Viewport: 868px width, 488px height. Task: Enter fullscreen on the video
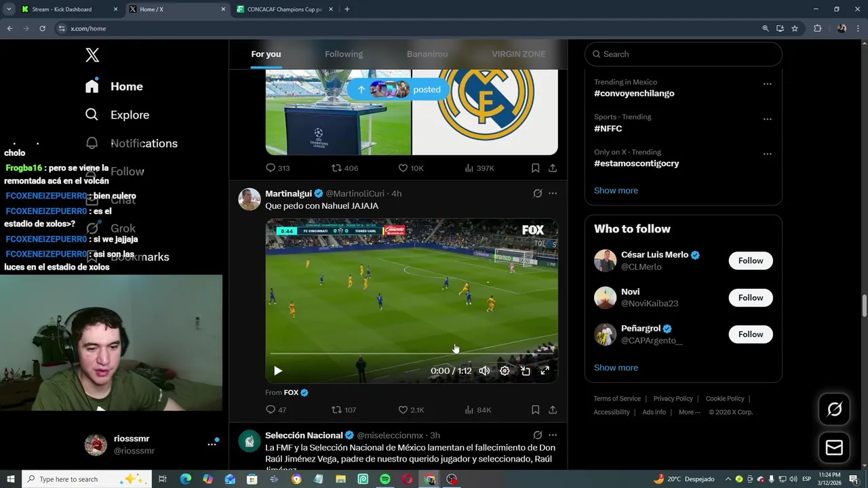[545, 371]
